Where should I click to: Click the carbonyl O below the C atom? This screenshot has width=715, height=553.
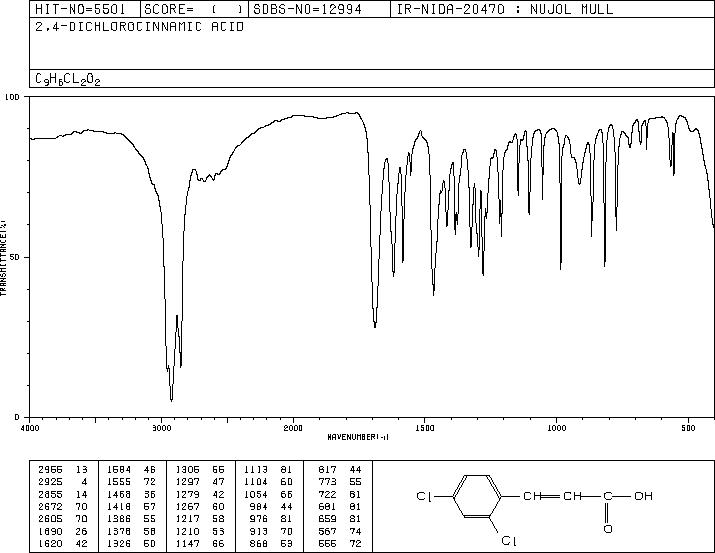[x=607, y=529]
